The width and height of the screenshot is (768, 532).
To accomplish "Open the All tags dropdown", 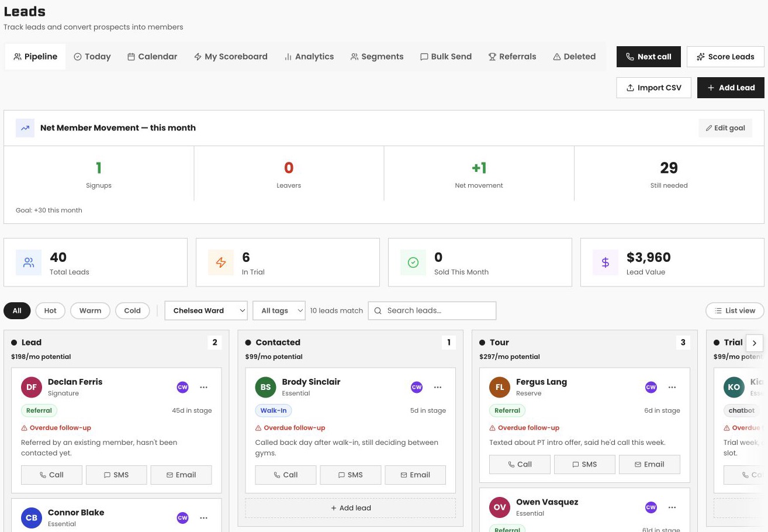I will click(x=279, y=310).
